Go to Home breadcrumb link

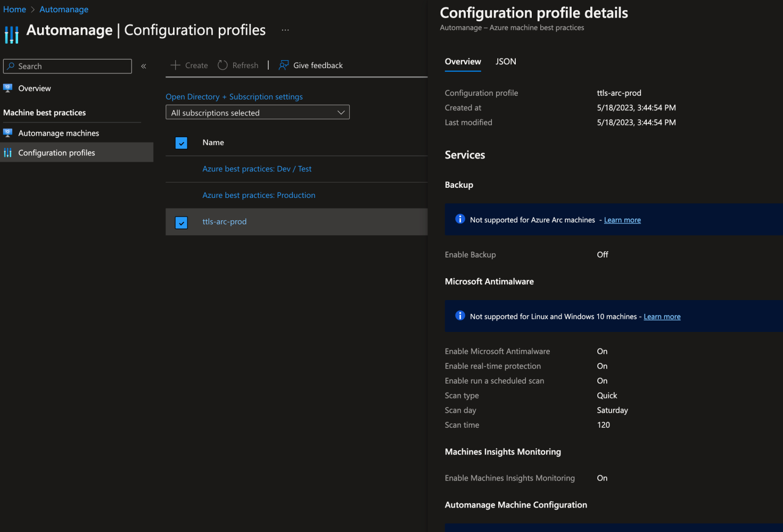pos(14,9)
